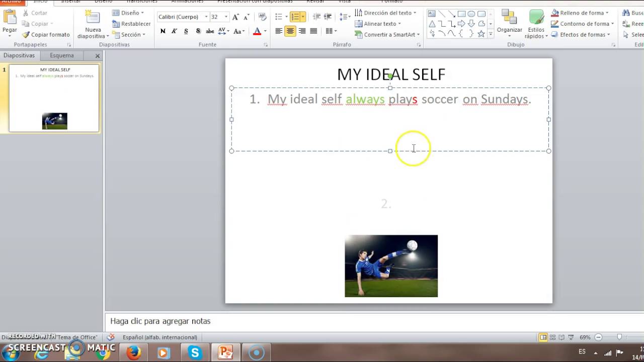
Task: Select arrow line shape
Action: [451, 14]
